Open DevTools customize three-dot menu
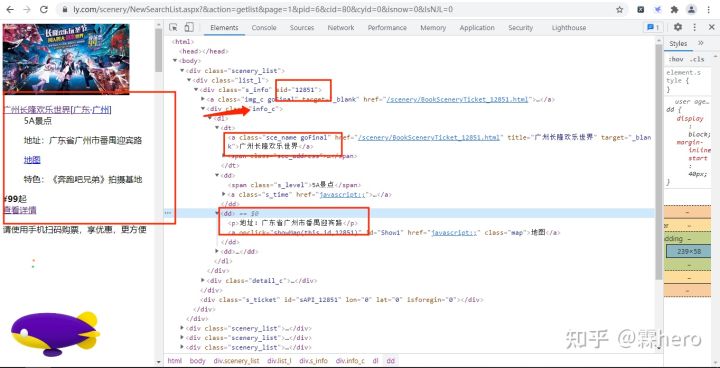This screenshot has height=368, width=720. pos(694,28)
